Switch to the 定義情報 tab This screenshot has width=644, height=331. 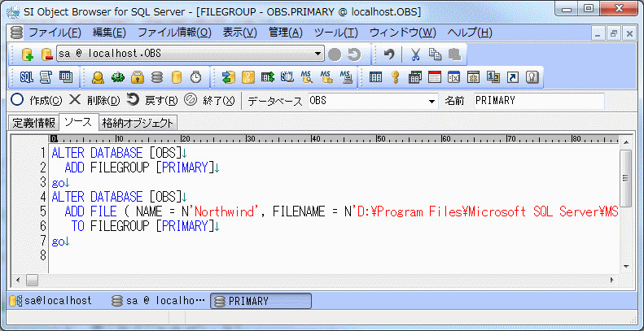coord(33,123)
